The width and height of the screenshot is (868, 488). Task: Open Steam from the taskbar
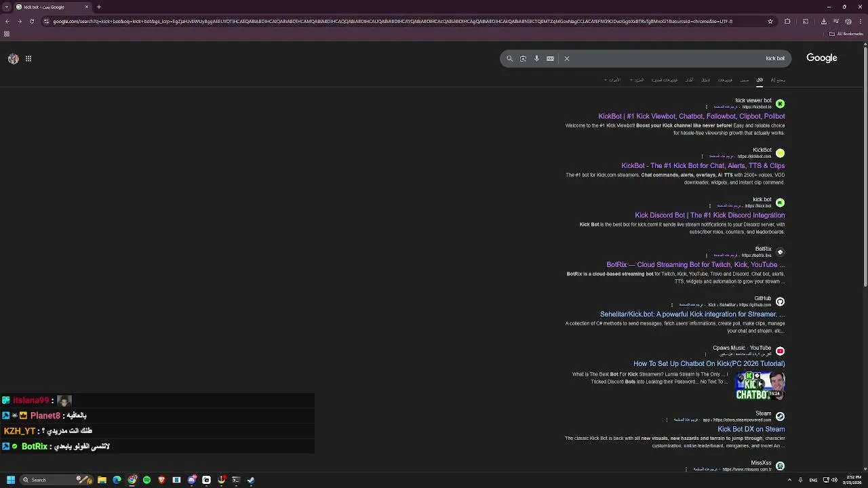click(251, 480)
